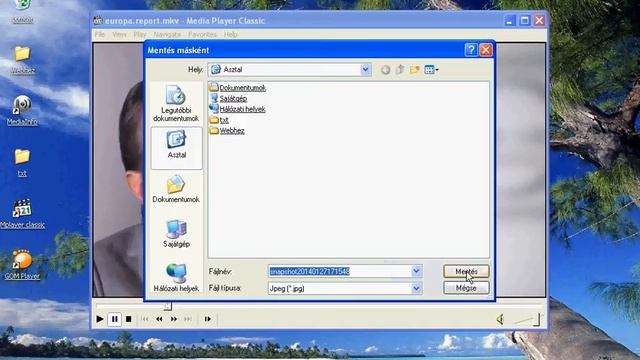The width and height of the screenshot is (640, 360).
Task: Open the Recycle Bin on the desktop
Action: click(x=22, y=11)
